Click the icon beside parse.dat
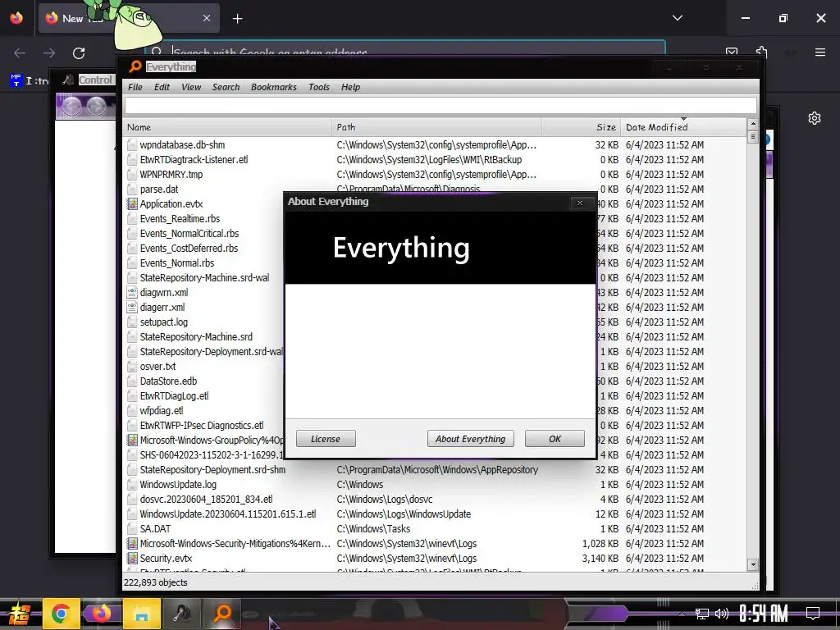The height and width of the screenshot is (630, 840). [x=132, y=189]
